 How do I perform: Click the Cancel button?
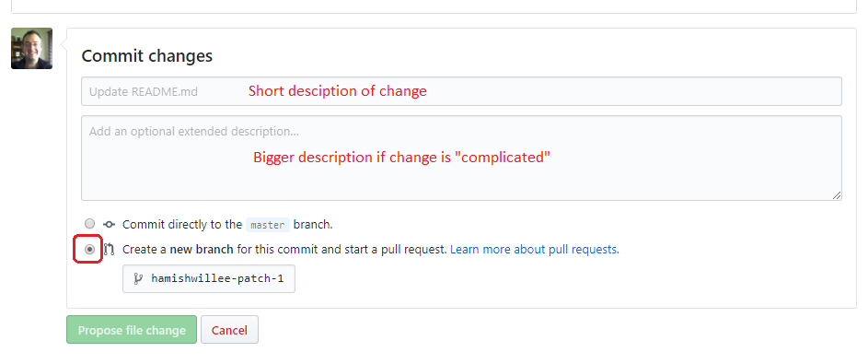(229, 330)
